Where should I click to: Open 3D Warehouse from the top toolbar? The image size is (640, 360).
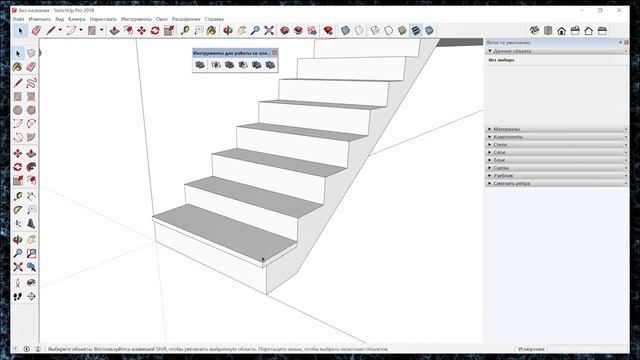click(284, 31)
